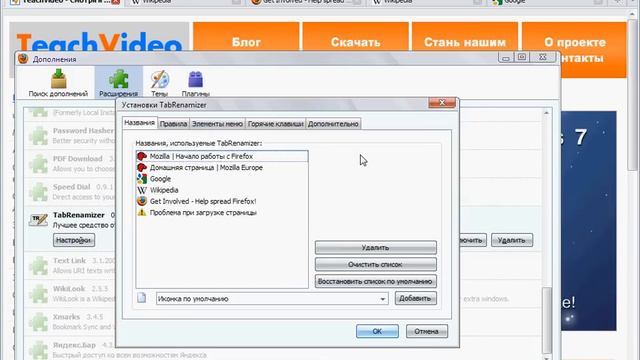Screen dimensions: 640x360
Task: Click the Добавить button
Action: (x=415, y=298)
